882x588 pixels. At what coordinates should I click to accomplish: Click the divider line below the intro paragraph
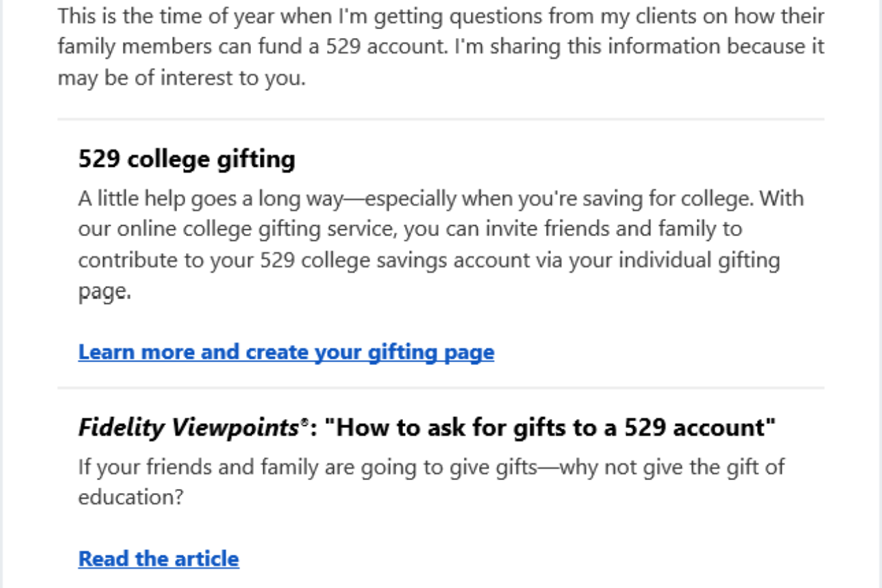coord(441,119)
